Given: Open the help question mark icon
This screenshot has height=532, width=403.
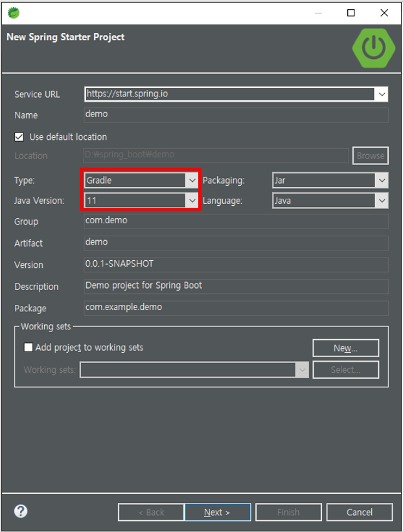Looking at the screenshot, I should (21, 511).
